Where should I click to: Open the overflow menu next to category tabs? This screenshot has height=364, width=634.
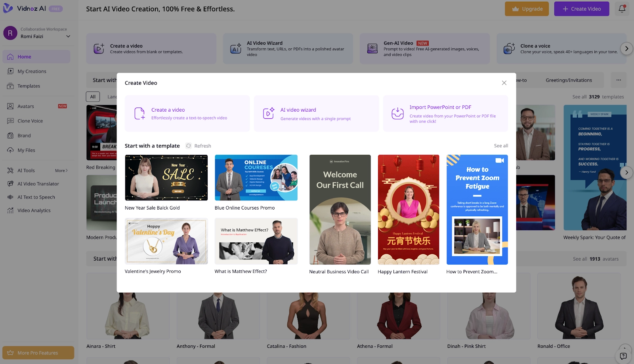click(619, 80)
